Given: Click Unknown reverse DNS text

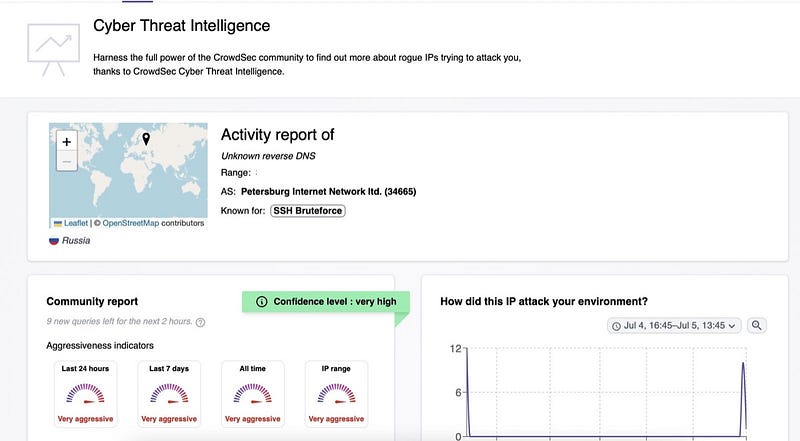Looking at the screenshot, I should tap(268, 156).
